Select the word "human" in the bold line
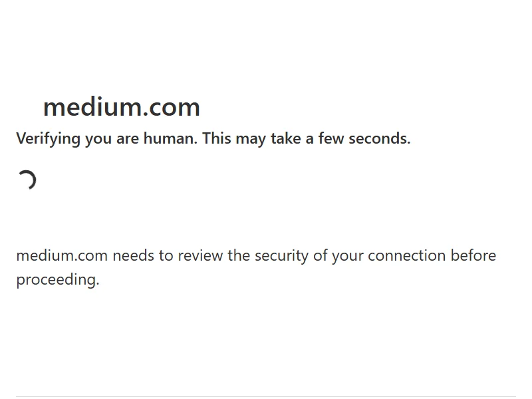Screen dimensions: 532x399 [169, 139]
